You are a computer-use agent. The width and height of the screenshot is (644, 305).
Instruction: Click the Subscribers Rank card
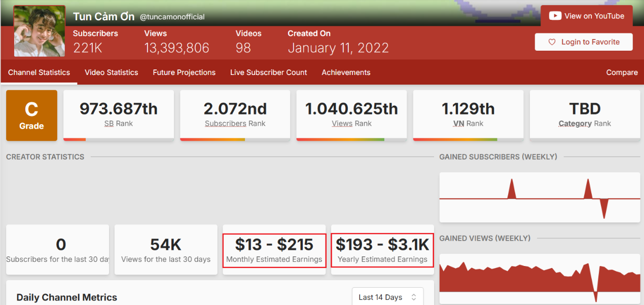click(235, 115)
